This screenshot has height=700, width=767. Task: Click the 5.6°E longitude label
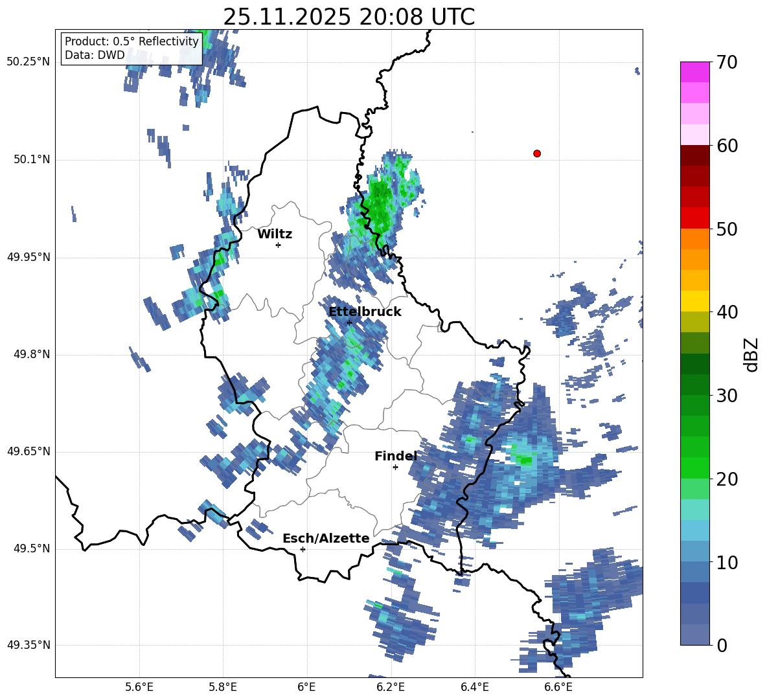coord(139,688)
